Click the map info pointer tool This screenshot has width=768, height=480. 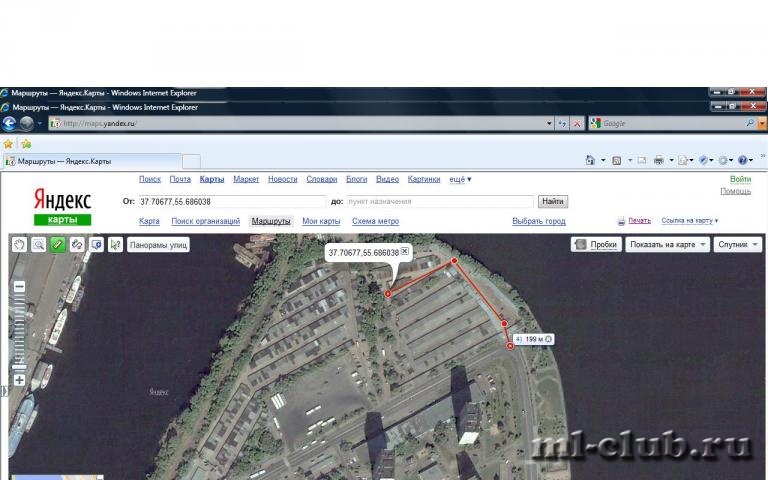[115, 244]
